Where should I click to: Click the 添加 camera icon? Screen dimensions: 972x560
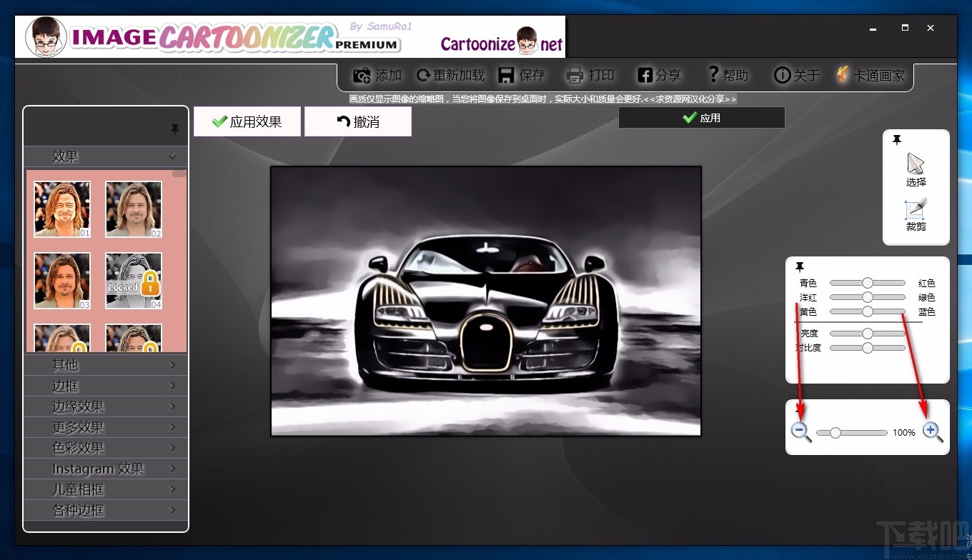pos(362,75)
